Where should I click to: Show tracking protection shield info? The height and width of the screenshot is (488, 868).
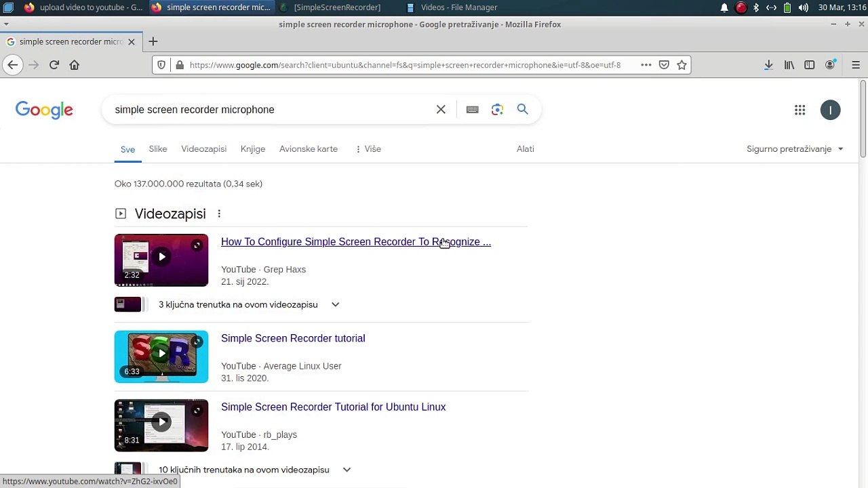pyautogui.click(x=161, y=65)
